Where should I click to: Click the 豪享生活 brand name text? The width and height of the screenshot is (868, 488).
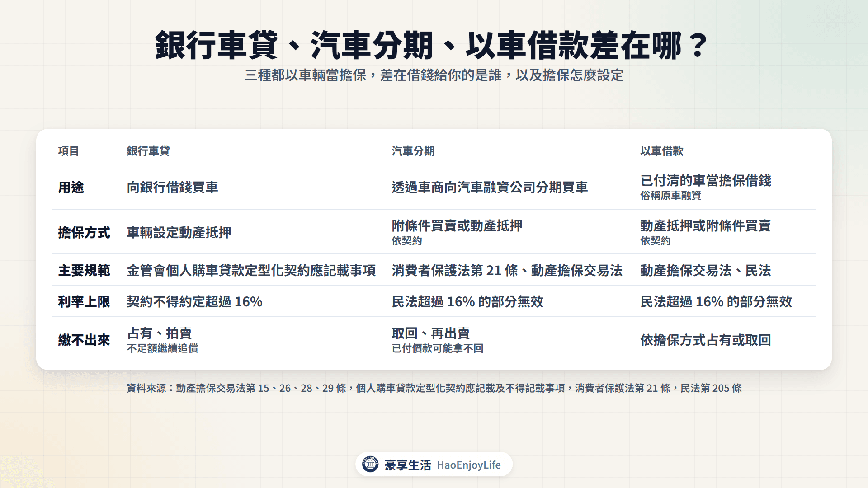(408, 465)
